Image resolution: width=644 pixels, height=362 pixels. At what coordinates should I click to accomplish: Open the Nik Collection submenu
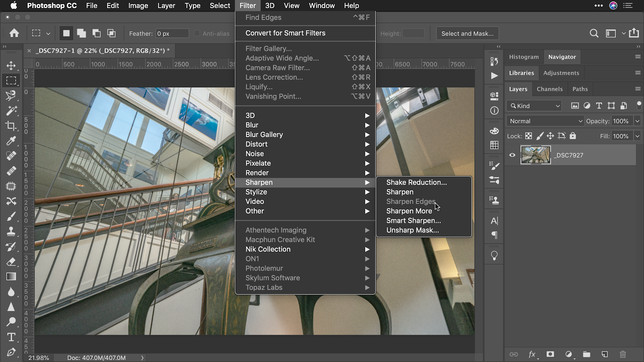coord(305,249)
